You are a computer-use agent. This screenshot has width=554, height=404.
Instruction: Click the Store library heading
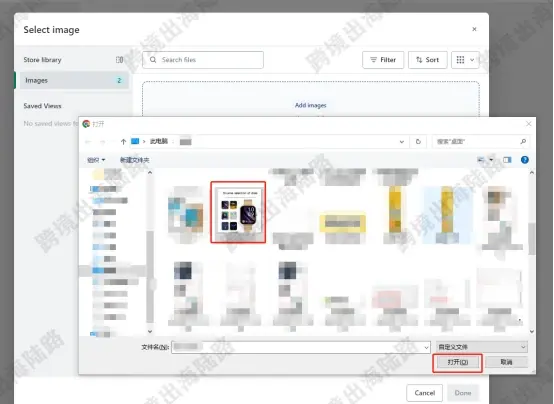coord(42,60)
